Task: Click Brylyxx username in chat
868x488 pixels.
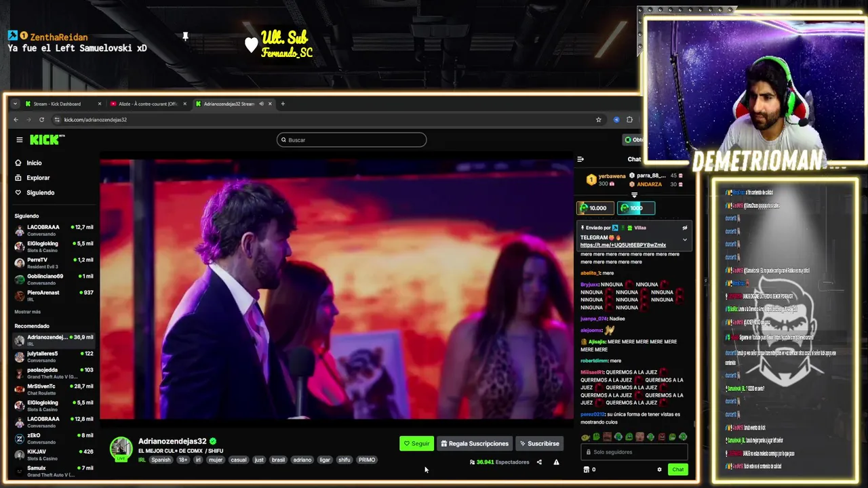Action: (x=589, y=285)
